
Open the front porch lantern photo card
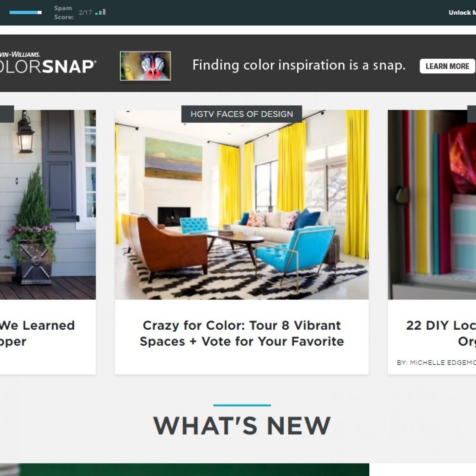tap(48, 205)
